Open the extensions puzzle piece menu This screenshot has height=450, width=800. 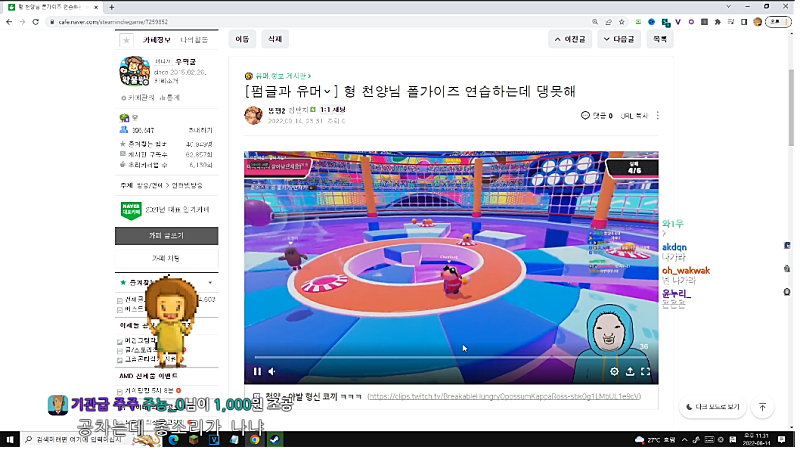(x=718, y=22)
